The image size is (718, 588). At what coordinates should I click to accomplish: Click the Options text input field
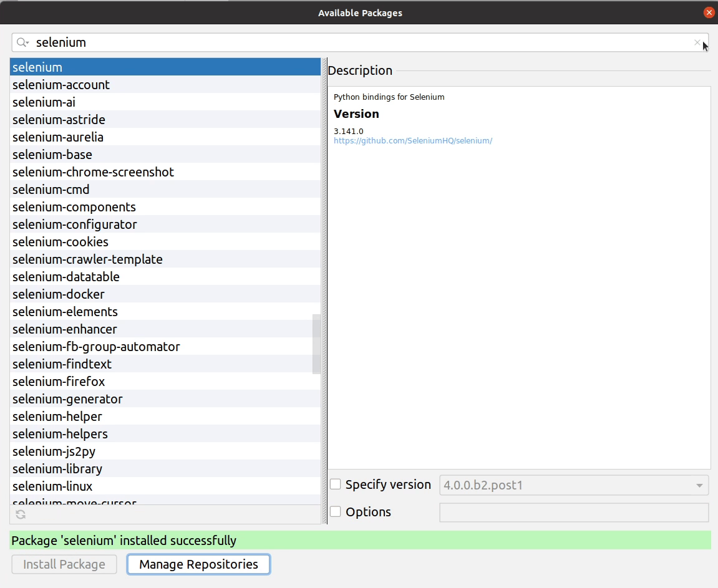pos(573,512)
